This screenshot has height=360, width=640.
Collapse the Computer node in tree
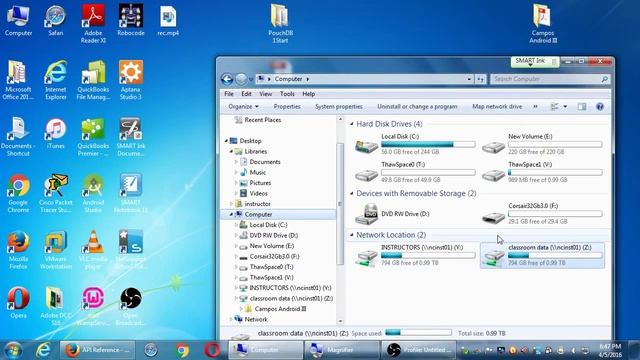231,214
